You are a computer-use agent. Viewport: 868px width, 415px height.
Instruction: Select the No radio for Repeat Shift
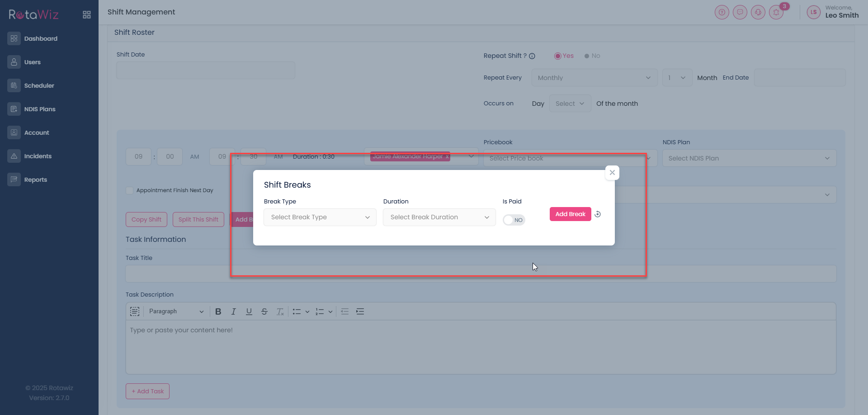tap(587, 56)
